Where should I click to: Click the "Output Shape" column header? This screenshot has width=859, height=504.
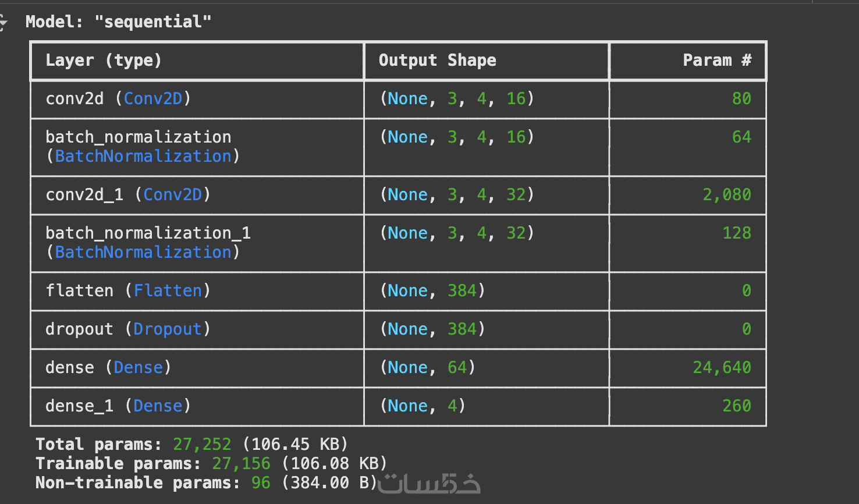click(x=437, y=61)
